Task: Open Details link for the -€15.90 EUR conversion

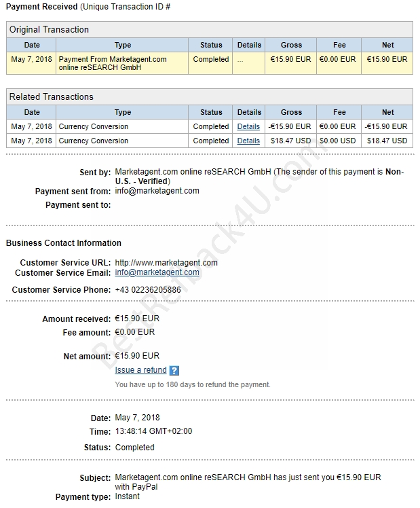Action: click(x=248, y=126)
